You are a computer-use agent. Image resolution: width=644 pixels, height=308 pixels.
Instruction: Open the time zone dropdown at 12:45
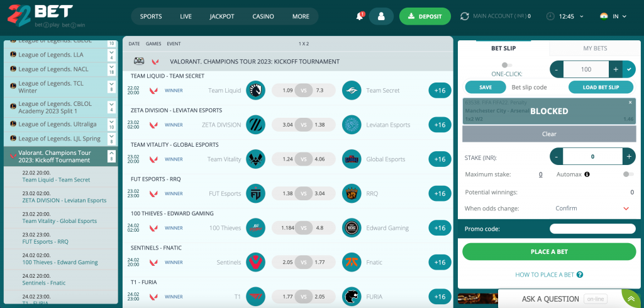pos(582,16)
